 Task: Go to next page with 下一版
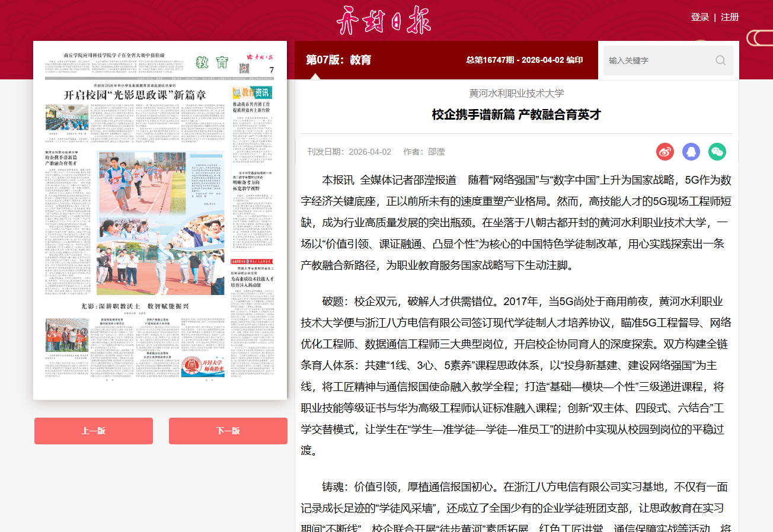[x=228, y=431]
